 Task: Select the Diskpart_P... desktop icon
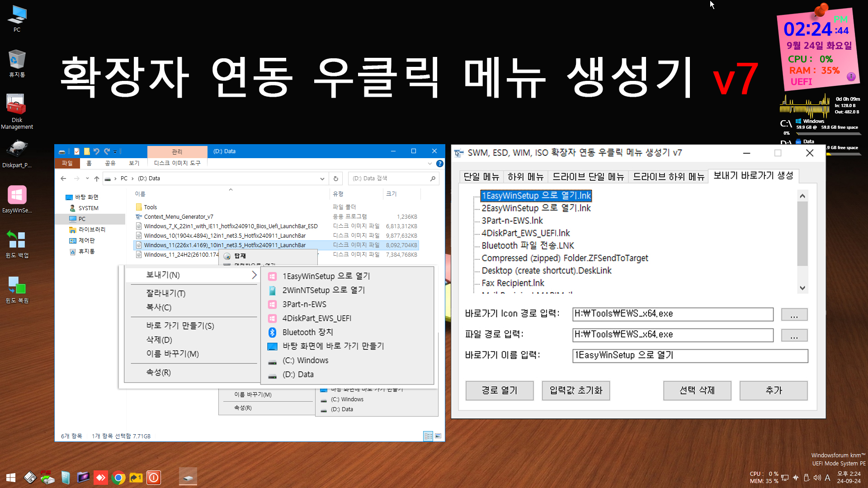point(17,154)
